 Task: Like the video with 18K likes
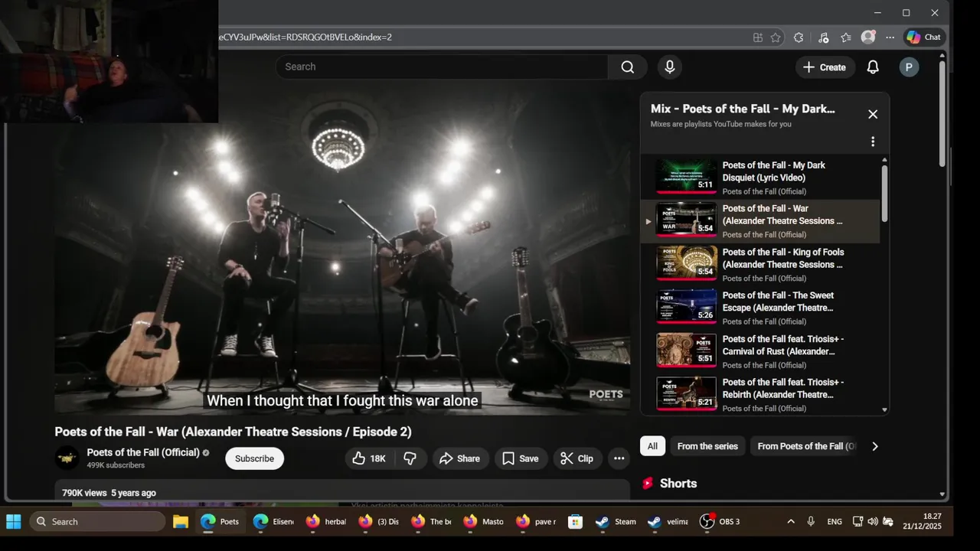(x=369, y=458)
